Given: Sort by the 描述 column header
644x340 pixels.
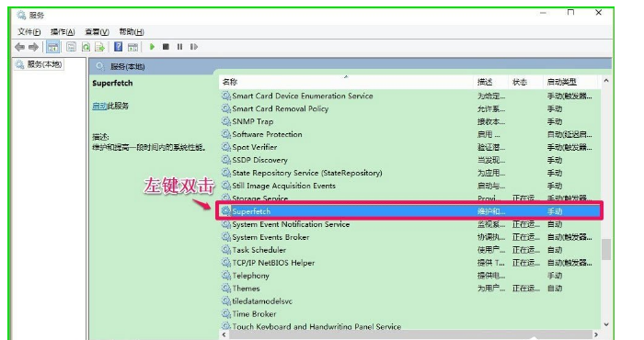Looking at the screenshot, I should pyautogui.click(x=490, y=82).
